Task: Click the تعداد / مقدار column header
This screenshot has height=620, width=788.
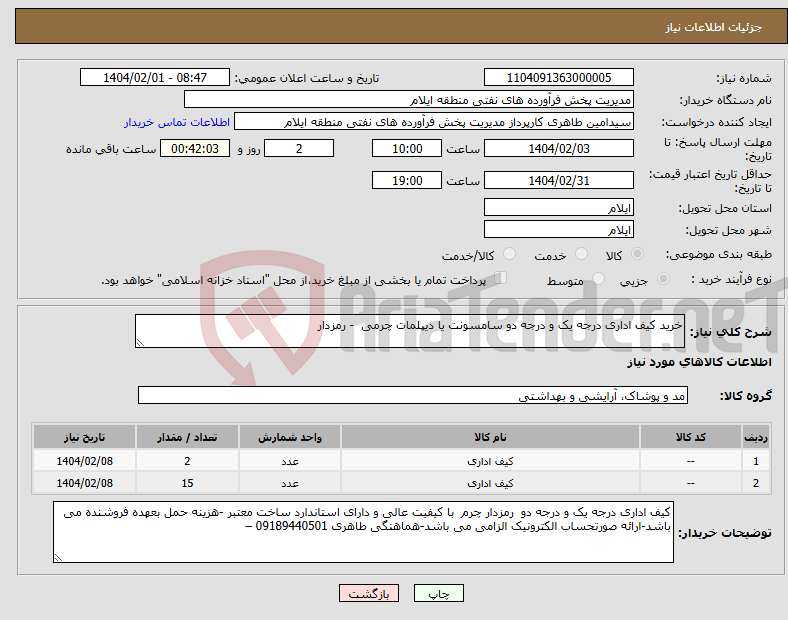Action: tap(187, 437)
